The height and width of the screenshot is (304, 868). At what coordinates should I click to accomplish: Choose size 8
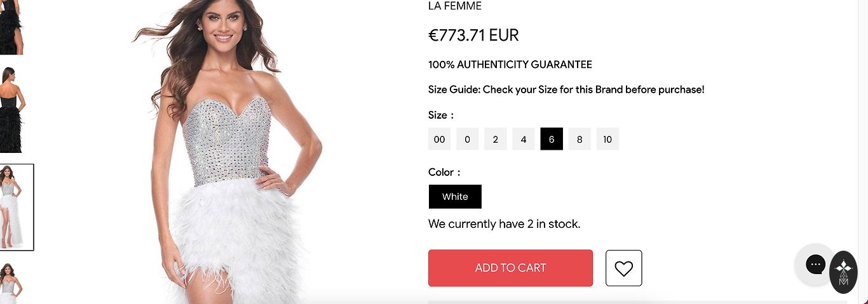580,139
